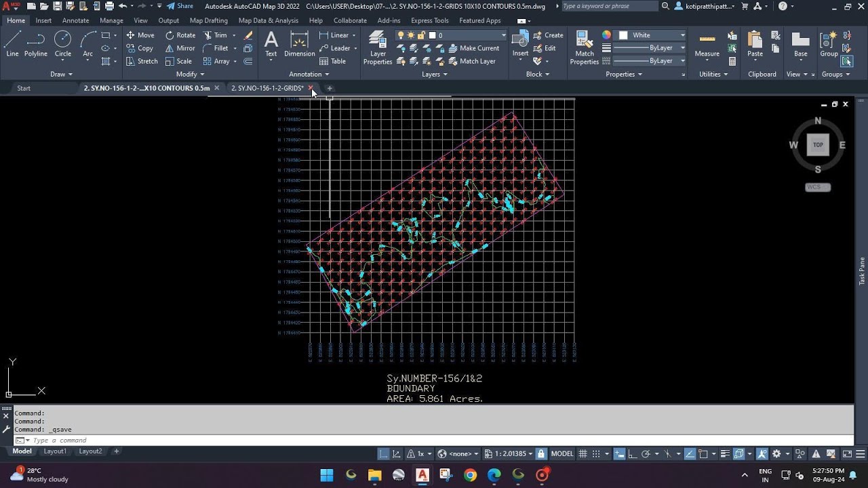Switch to the Express Tools tab

pos(430,20)
